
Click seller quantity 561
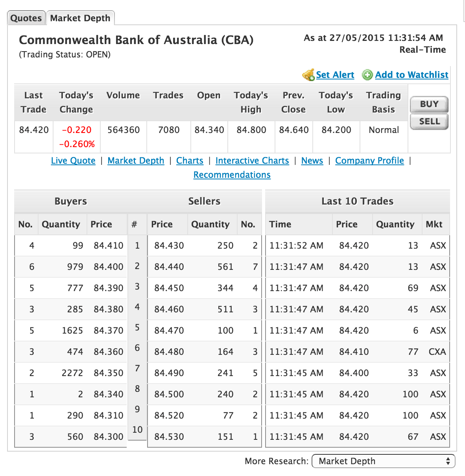(x=225, y=267)
